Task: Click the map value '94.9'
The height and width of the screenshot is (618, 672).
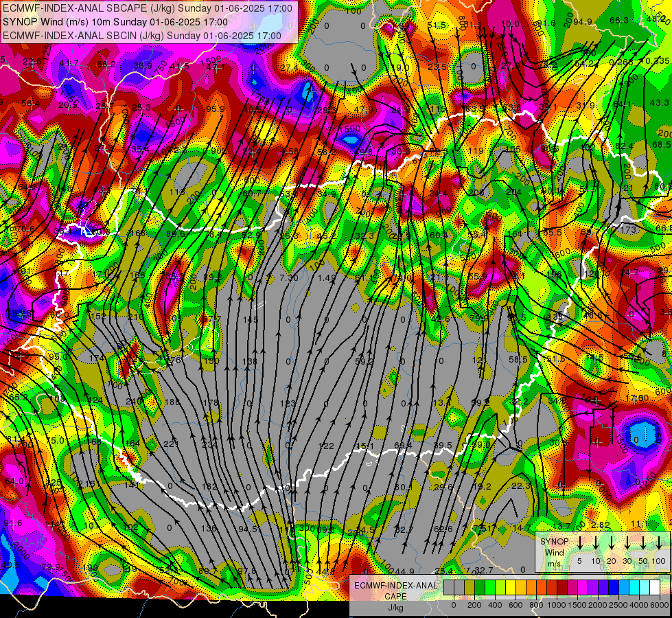Action: coord(583,21)
